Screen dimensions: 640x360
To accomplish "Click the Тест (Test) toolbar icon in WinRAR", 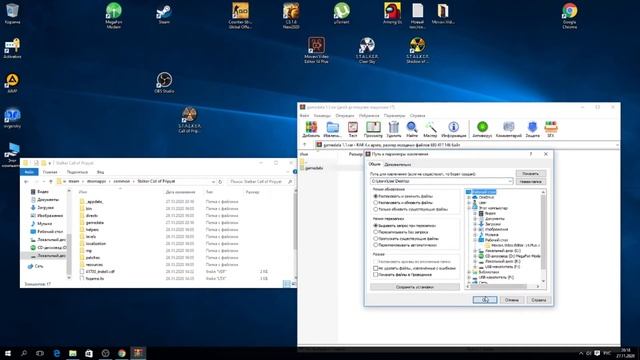I will (353, 129).
